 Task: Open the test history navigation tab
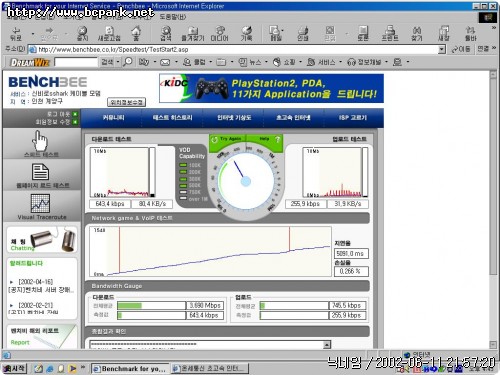172,118
